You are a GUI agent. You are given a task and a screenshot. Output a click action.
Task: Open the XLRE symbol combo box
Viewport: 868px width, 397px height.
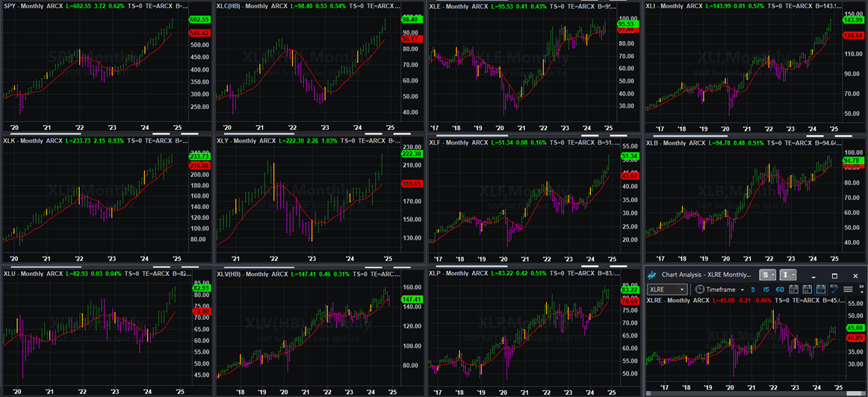(668, 290)
